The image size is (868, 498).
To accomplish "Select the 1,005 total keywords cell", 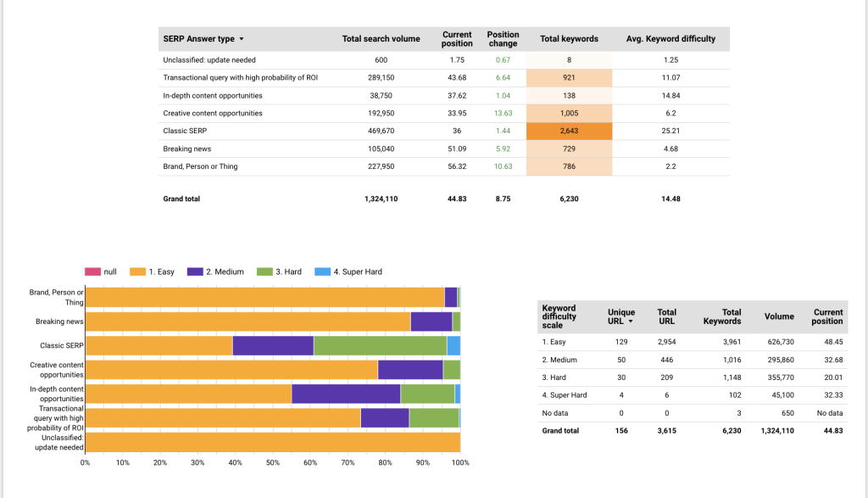I will [x=569, y=114].
